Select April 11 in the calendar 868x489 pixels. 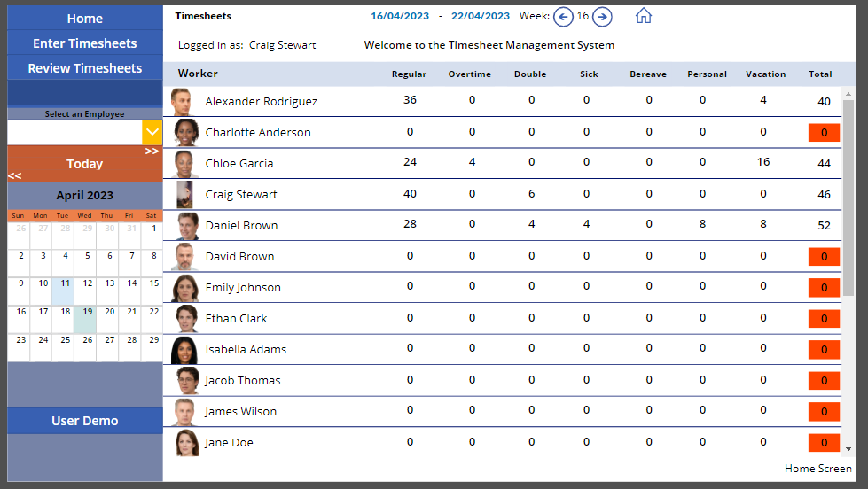coord(65,291)
